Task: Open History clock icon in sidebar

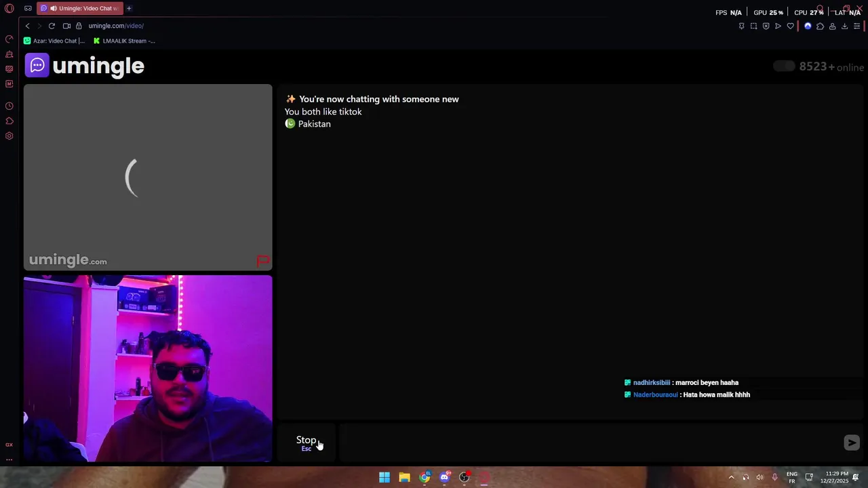Action: [x=9, y=106]
